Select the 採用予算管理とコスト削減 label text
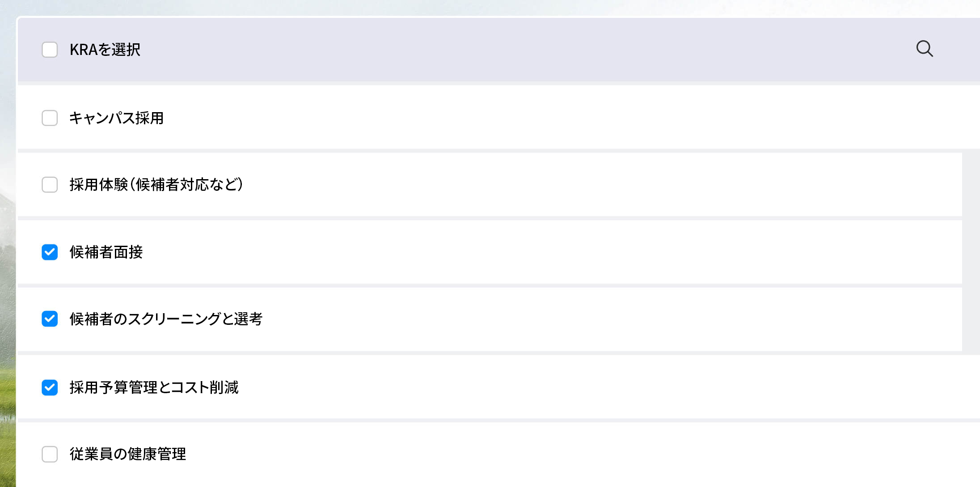The image size is (980, 487). click(154, 387)
